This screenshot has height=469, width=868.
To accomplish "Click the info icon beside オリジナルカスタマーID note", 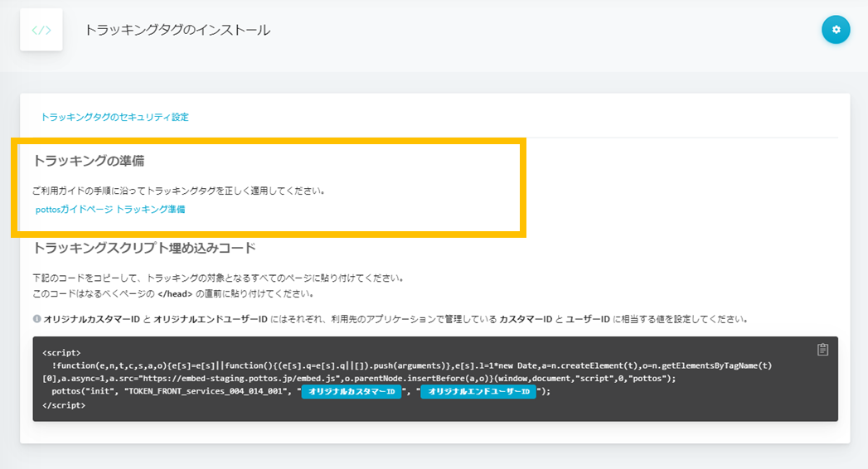I will click(x=36, y=318).
